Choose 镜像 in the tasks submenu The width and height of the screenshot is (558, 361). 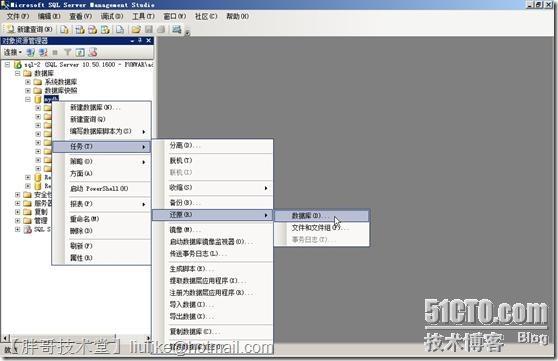point(213,230)
